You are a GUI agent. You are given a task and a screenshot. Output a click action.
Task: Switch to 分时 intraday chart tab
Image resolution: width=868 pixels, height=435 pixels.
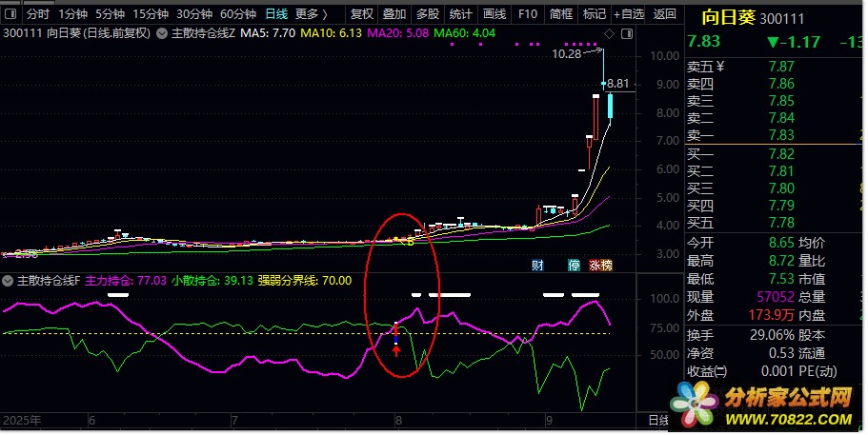[x=38, y=14]
